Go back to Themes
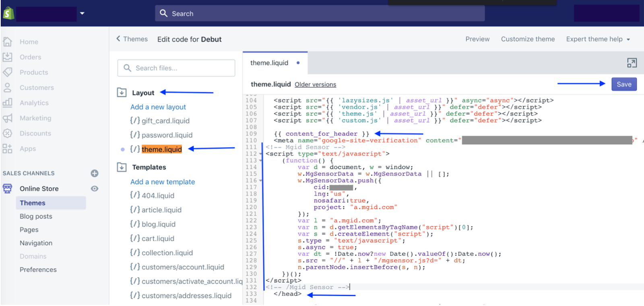The height and width of the screenshot is (306, 644). [132, 39]
